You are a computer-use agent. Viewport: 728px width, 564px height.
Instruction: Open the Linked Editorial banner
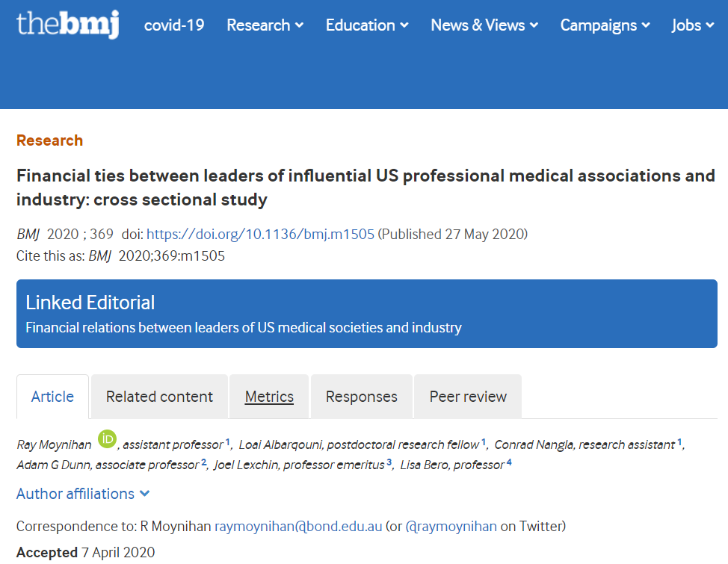[x=366, y=314]
